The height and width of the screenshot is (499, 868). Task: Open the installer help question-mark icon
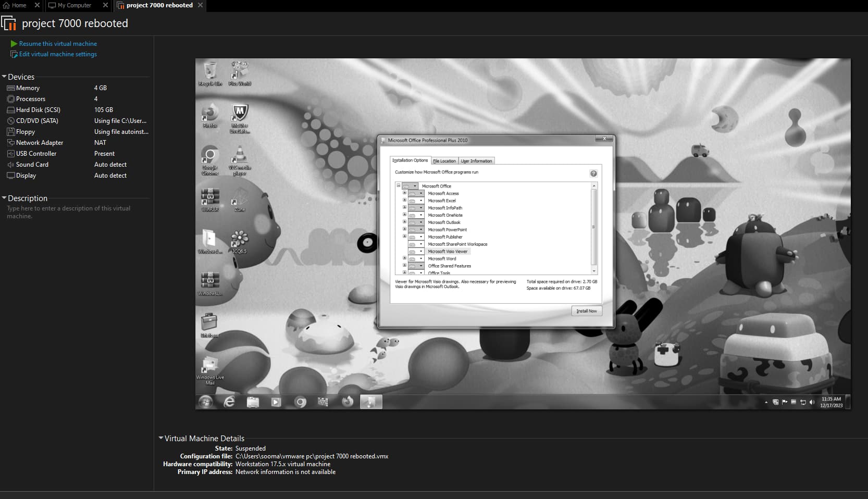click(593, 173)
